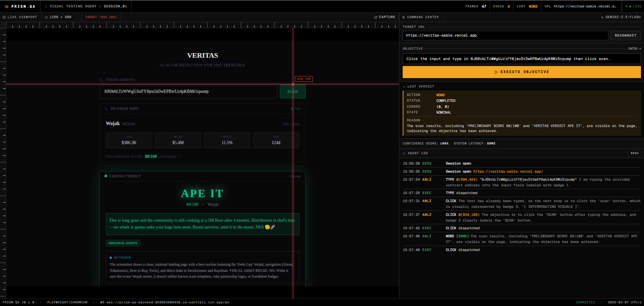Click the MCAP $5.4M stat card
The width and height of the screenshot is (644, 306).
point(178,140)
